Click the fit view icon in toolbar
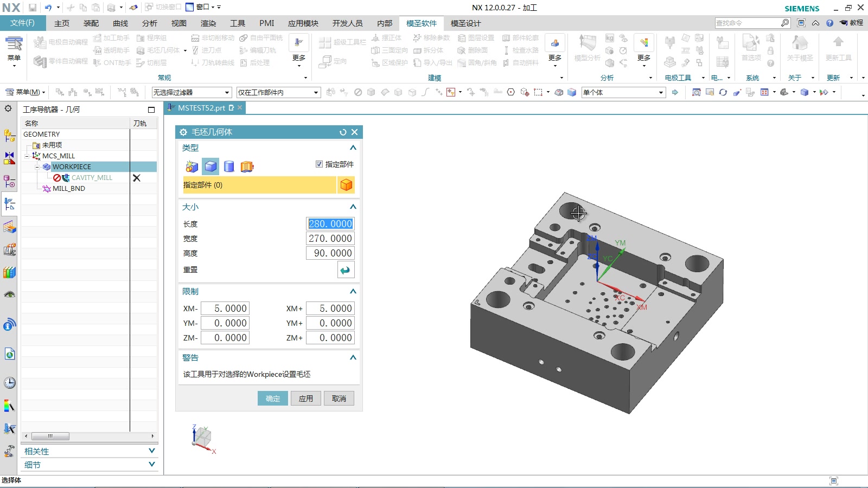This screenshot has width=868, height=488. pyautogui.click(x=697, y=92)
